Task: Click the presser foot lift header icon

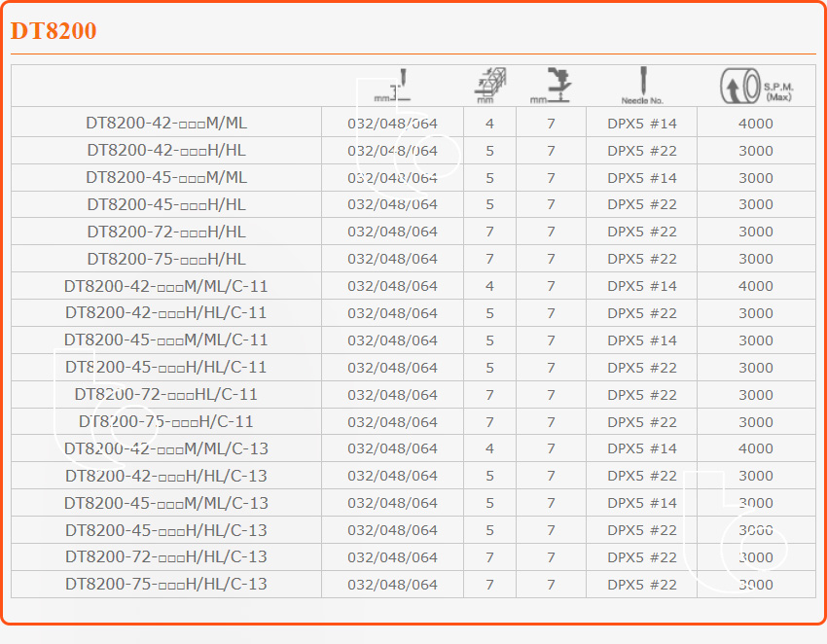Action: point(551,86)
